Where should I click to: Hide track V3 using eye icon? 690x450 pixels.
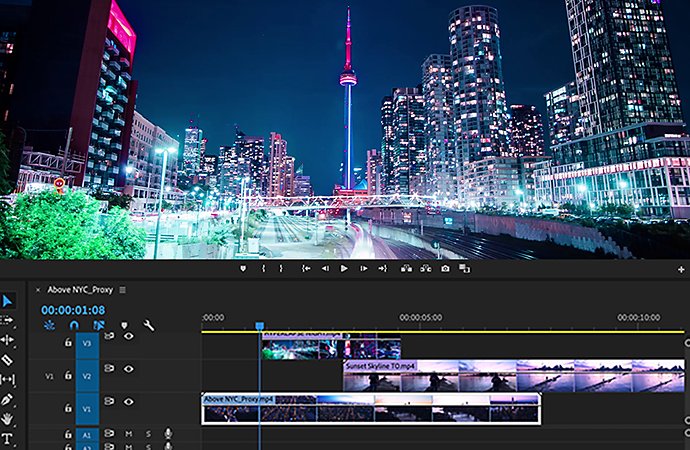coord(128,336)
